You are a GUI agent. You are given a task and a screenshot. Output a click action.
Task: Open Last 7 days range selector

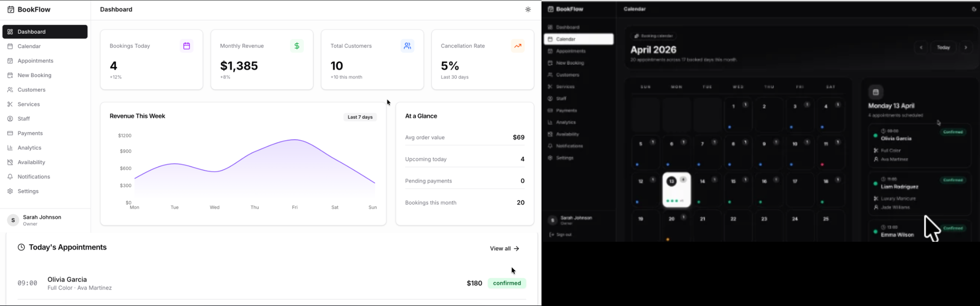click(360, 117)
